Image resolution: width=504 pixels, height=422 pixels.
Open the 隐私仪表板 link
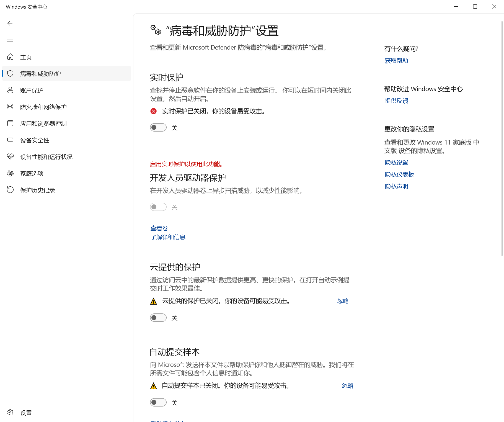[x=399, y=174]
